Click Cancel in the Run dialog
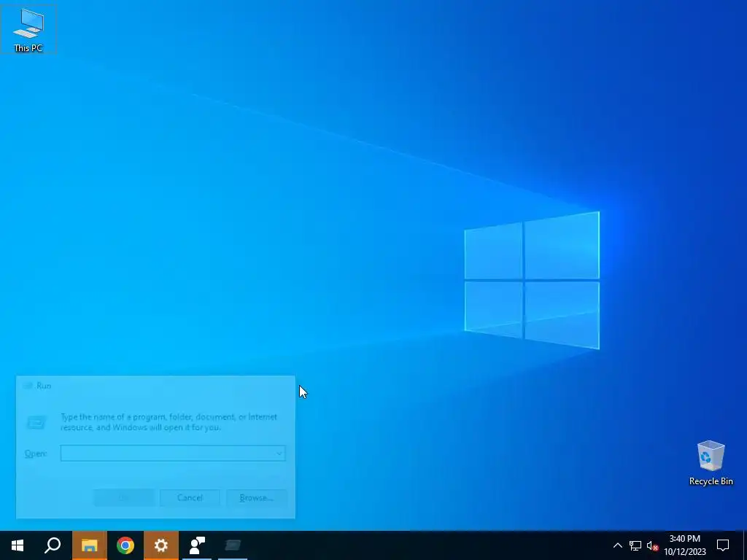 190,497
